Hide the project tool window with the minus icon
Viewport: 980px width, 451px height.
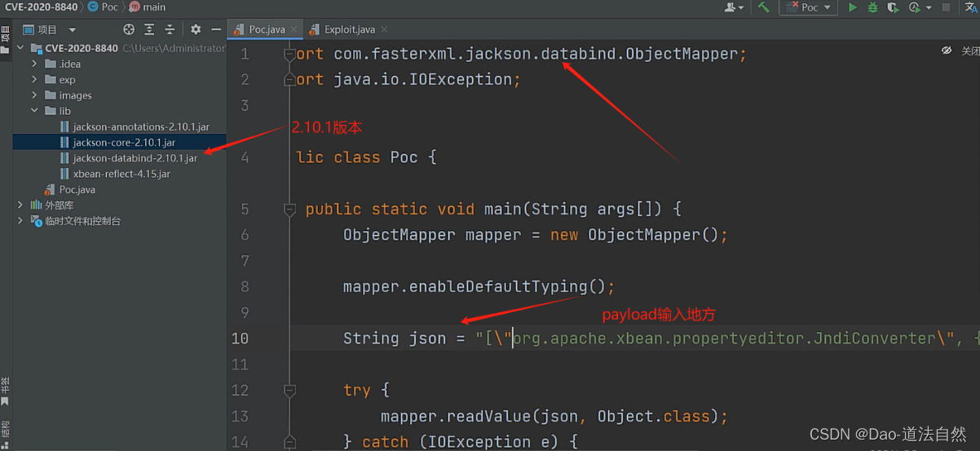[216, 29]
